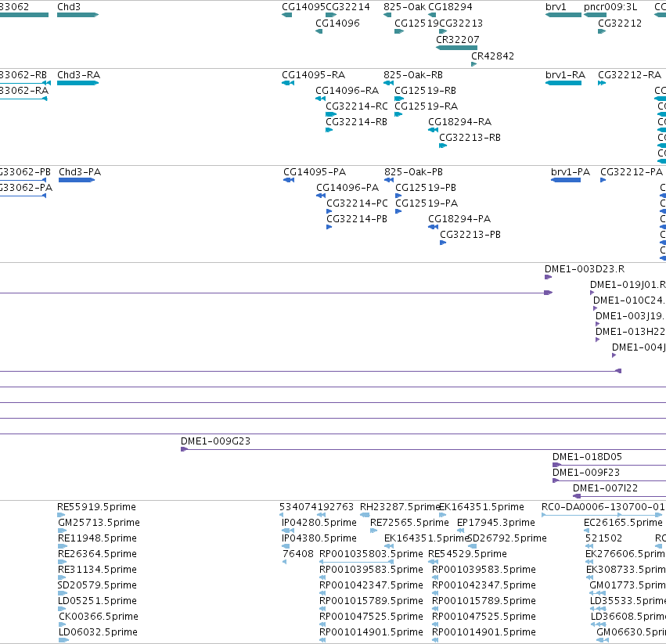Screen dimensions: 666x644
Task: Click the CG32212 gene label
Action: [620, 23]
